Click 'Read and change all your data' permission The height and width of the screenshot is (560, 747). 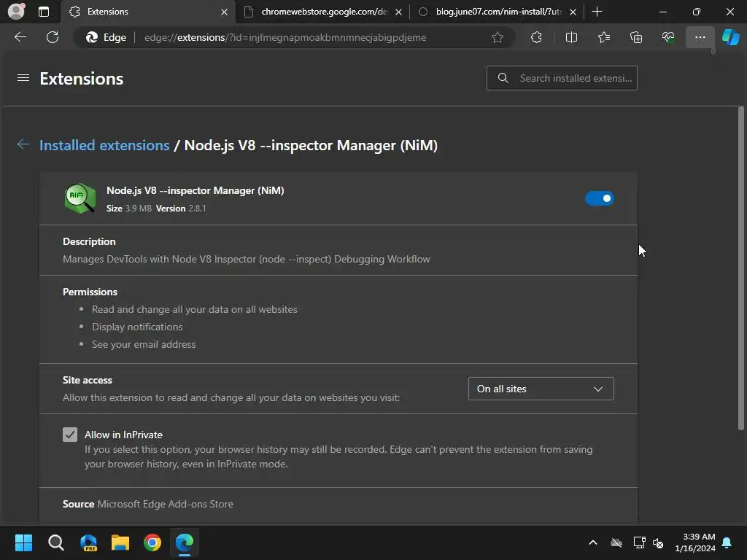tap(194, 309)
